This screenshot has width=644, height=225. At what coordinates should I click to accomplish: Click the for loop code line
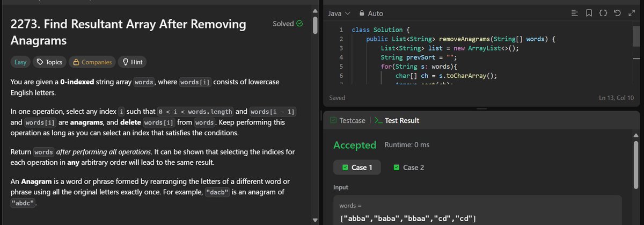(x=418, y=67)
